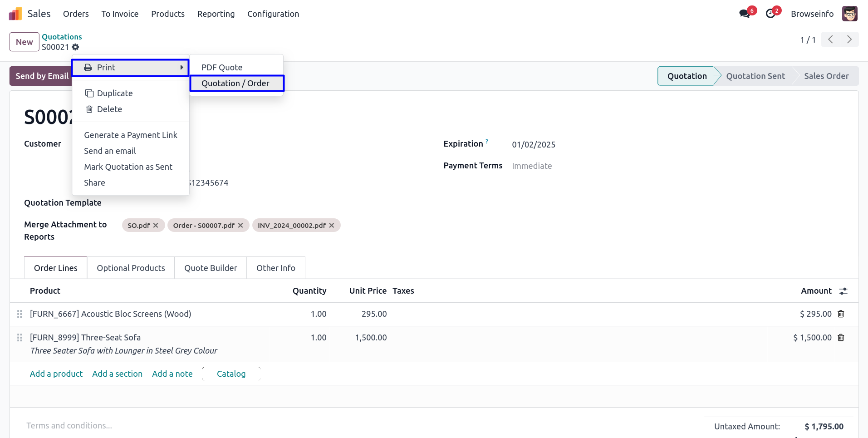
Task: Open column settings icon beside Amount
Action: (x=843, y=291)
